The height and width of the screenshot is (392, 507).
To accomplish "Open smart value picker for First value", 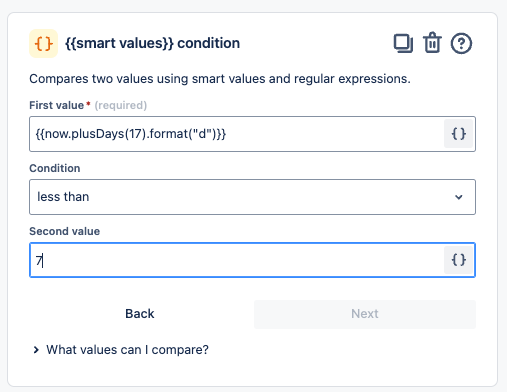I will pos(459,134).
